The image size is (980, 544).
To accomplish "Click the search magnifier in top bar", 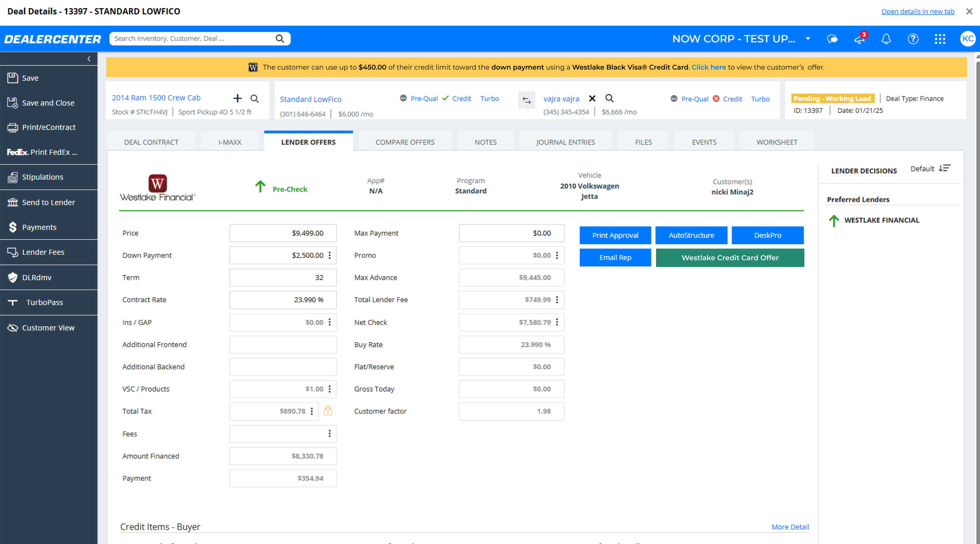I will click(280, 39).
